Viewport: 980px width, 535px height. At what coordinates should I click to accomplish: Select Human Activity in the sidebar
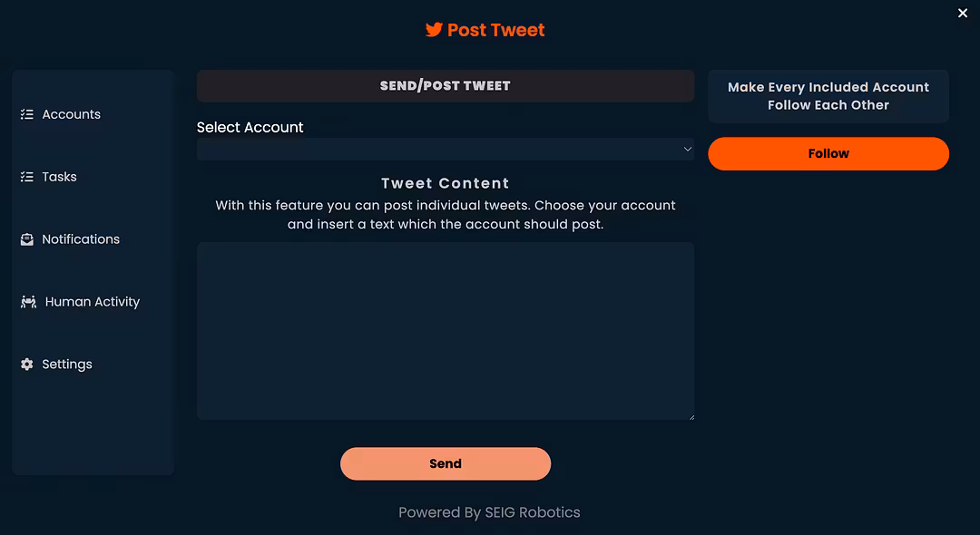click(93, 302)
